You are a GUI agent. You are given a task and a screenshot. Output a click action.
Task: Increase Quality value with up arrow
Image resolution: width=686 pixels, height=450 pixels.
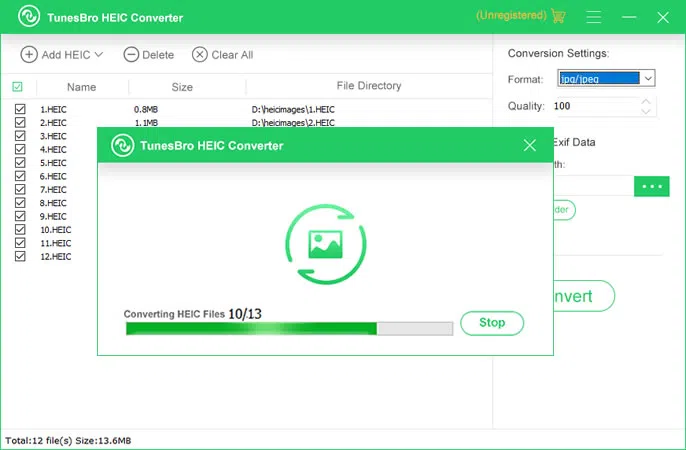(x=646, y=101)
